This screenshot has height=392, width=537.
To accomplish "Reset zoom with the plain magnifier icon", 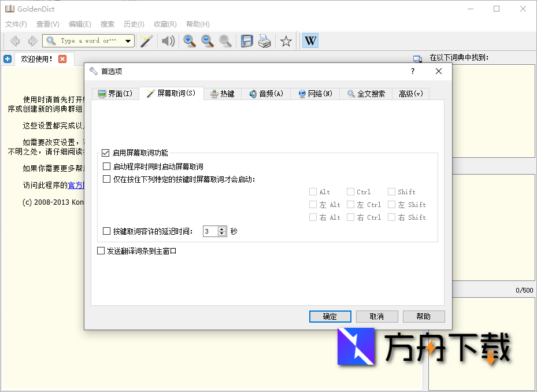I will pos(225,40).
